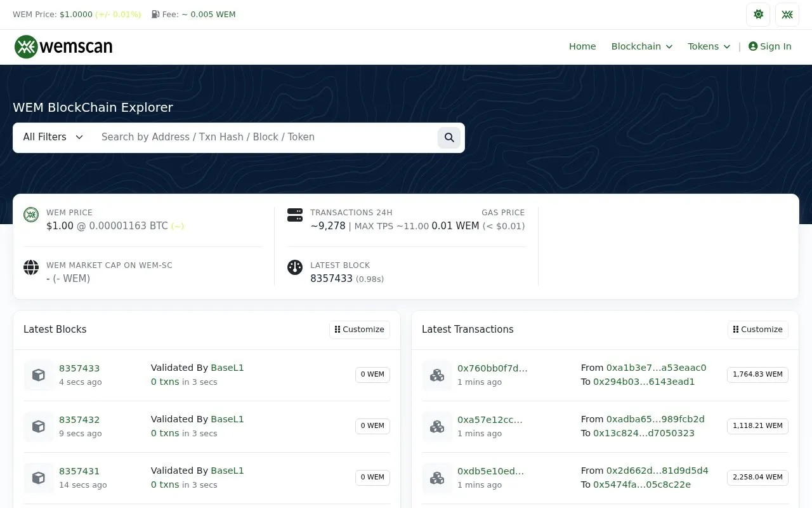Open sender address 0xa1b3e7…a53eaac0
The width and height of the screenshot is (812, 508).
click(x=657, y=368)
